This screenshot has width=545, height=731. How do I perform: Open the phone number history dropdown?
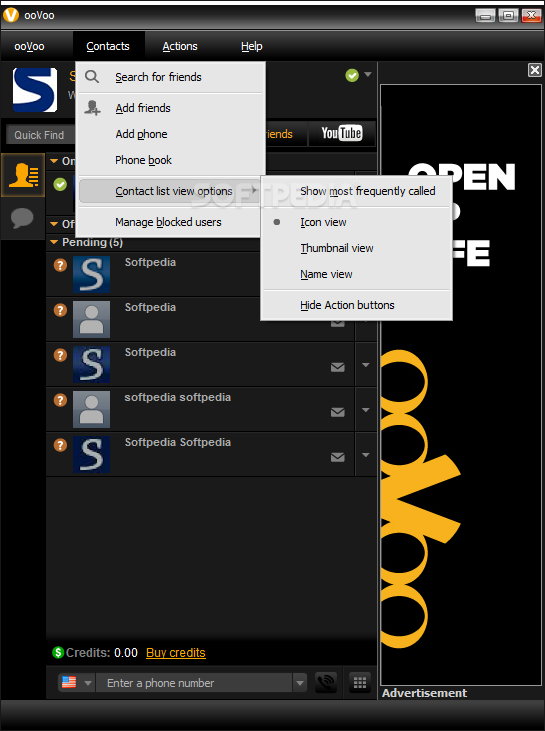click(300, 683)
